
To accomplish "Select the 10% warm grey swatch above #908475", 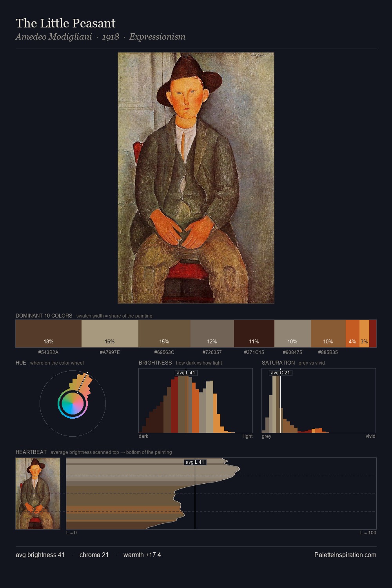I will click(x=292, y=334).
